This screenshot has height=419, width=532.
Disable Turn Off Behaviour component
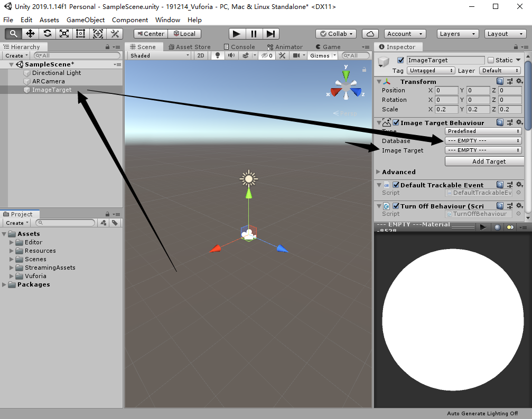tap(396, 206)
